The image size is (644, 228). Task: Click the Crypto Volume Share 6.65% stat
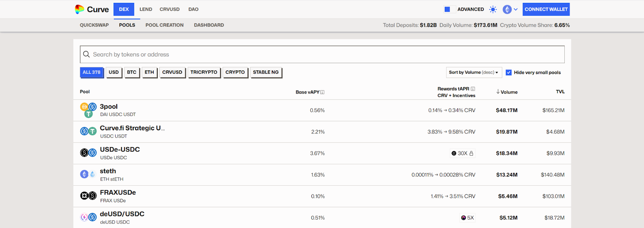535,25
